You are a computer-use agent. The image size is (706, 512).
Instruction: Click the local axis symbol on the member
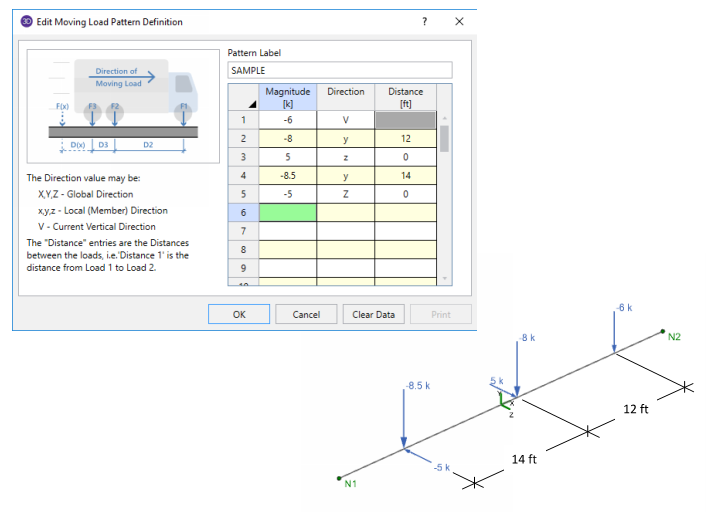(505, 401)
